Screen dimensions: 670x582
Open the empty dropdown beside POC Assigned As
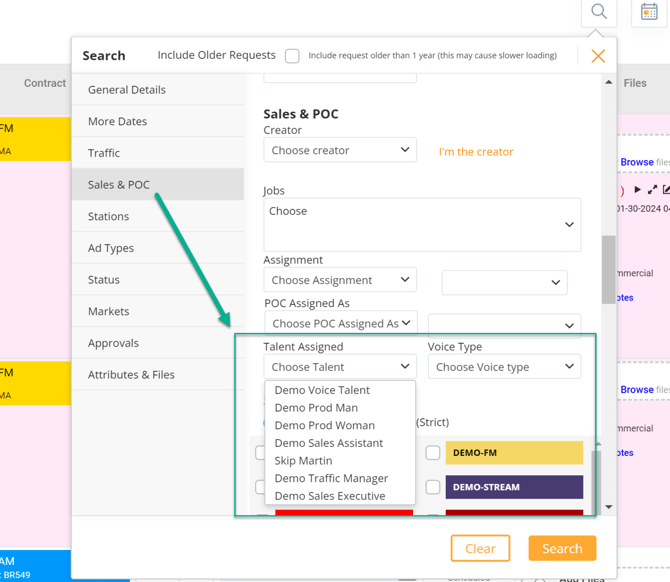click(505, 326)
